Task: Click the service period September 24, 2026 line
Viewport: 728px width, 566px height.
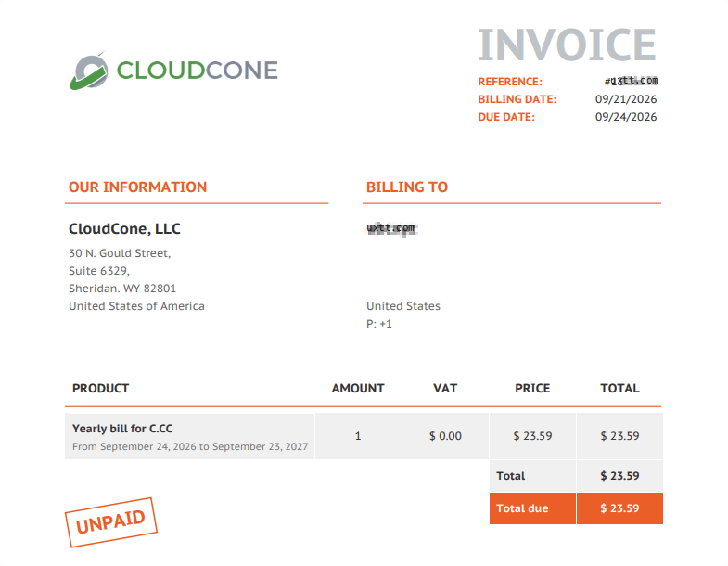Action: [190, 446]
